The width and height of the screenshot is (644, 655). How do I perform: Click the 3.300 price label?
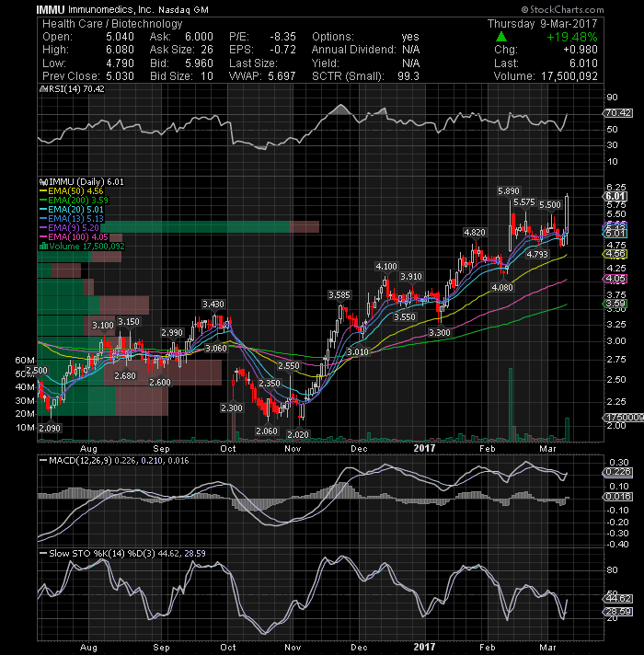pyautogui.click(x=440, y=332)
